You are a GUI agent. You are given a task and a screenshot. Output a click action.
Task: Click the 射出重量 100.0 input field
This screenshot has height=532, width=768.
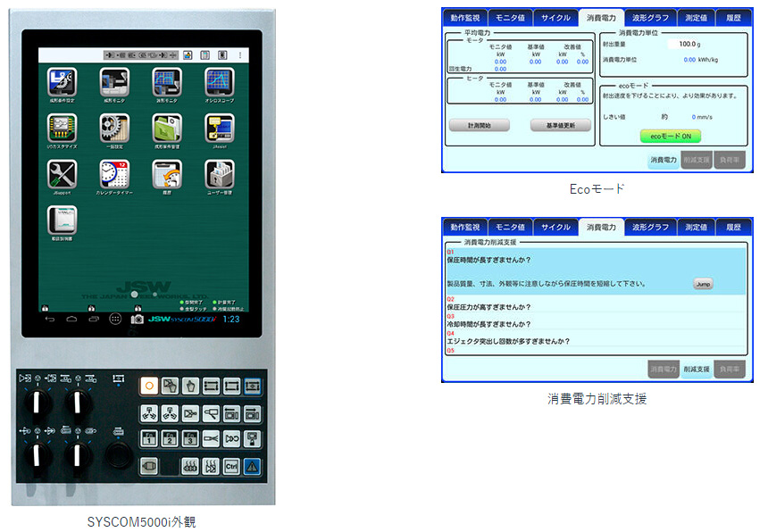point(687,43)
